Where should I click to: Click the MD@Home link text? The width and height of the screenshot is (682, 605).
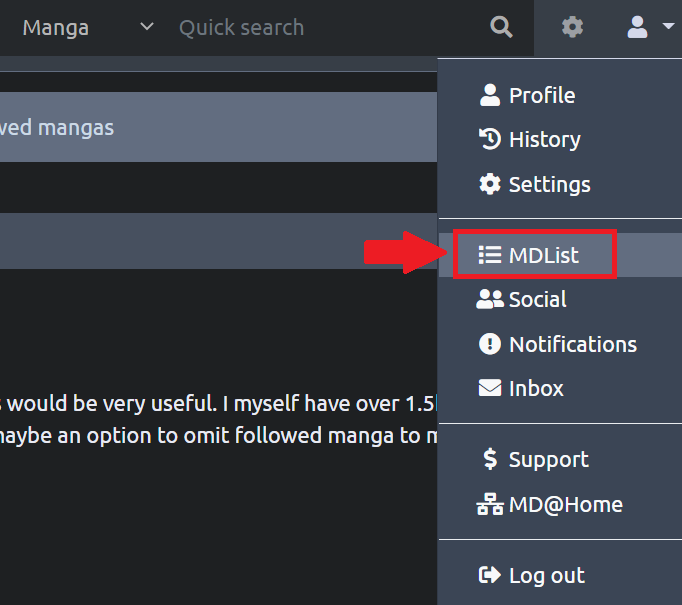(x=565, y=504)
